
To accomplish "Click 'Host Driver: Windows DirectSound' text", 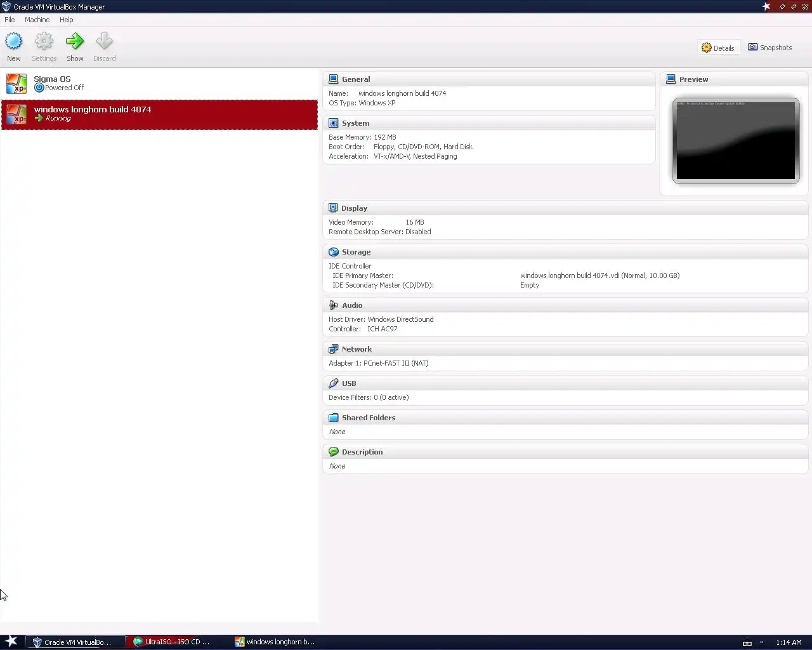I will coord(381,319).
